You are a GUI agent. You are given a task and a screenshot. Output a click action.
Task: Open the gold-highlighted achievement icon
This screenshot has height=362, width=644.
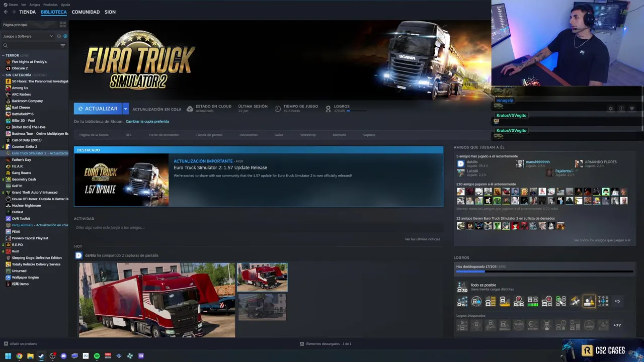pyautogui.click(x=589, y=301)
